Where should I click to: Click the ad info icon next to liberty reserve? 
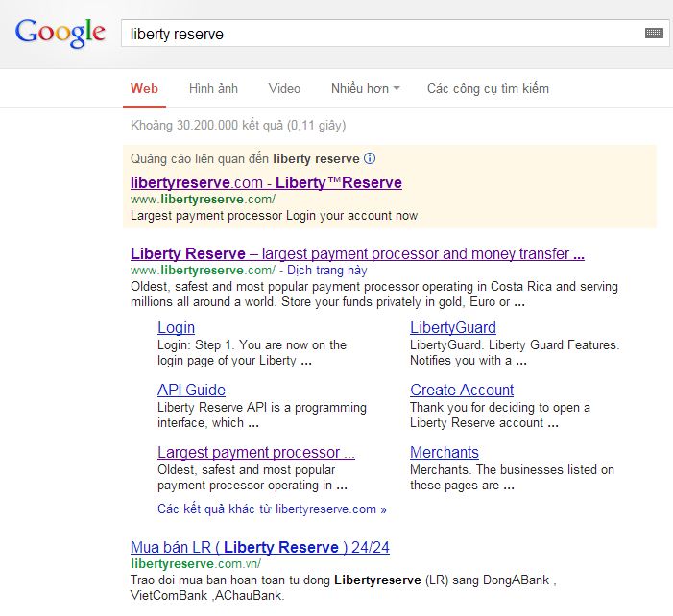pos(370,158)
